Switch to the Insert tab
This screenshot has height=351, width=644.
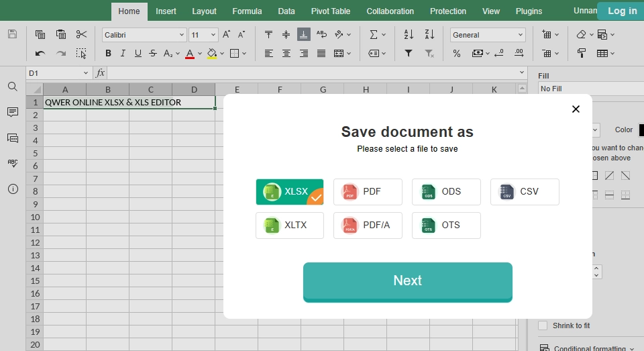click(166, 11)
